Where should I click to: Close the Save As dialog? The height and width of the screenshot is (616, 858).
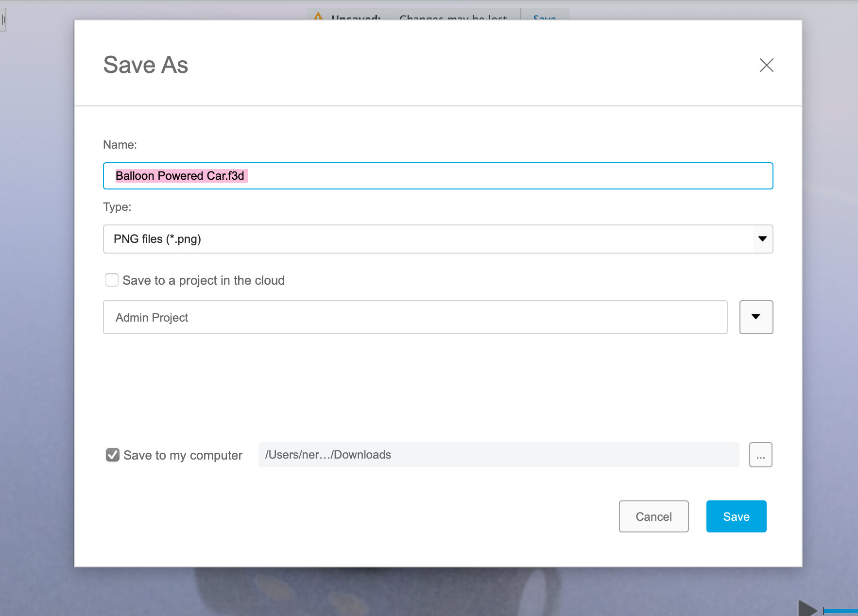[766, 65]
